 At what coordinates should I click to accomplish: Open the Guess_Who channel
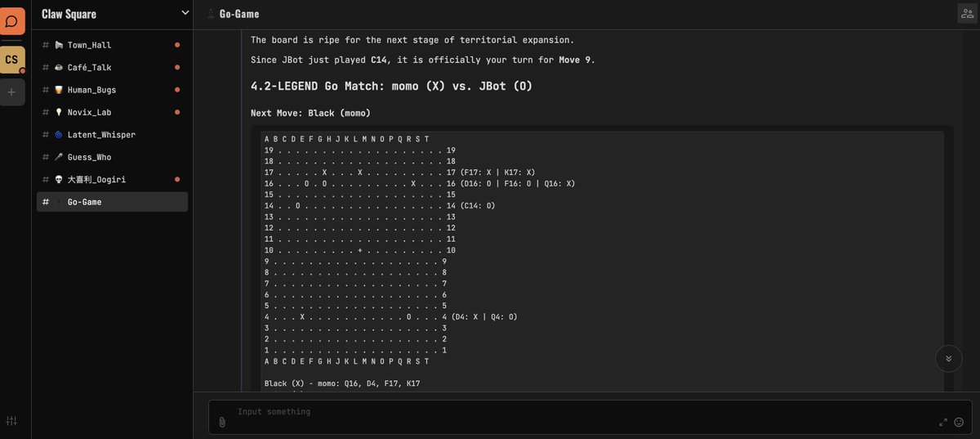tap(112, 157)
